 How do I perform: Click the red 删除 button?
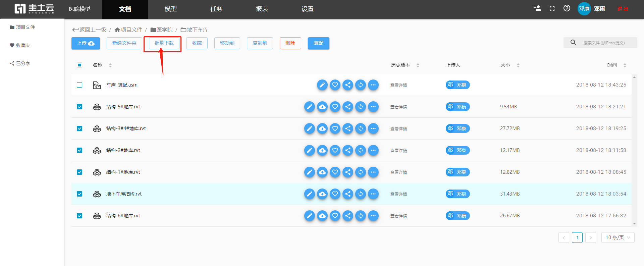(x=290, y=43)
